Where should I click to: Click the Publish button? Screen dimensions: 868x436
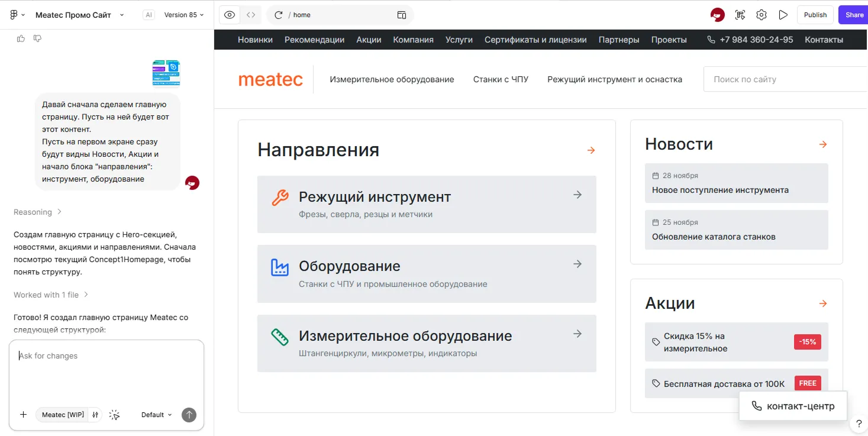pyautogui.click(x=815, y=14)
